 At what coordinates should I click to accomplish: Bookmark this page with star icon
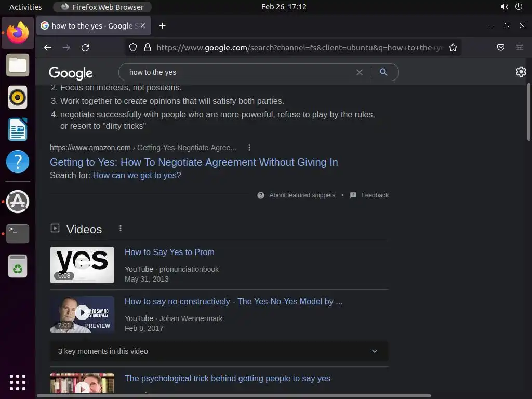pyautogui.click(x=453, y=47)
